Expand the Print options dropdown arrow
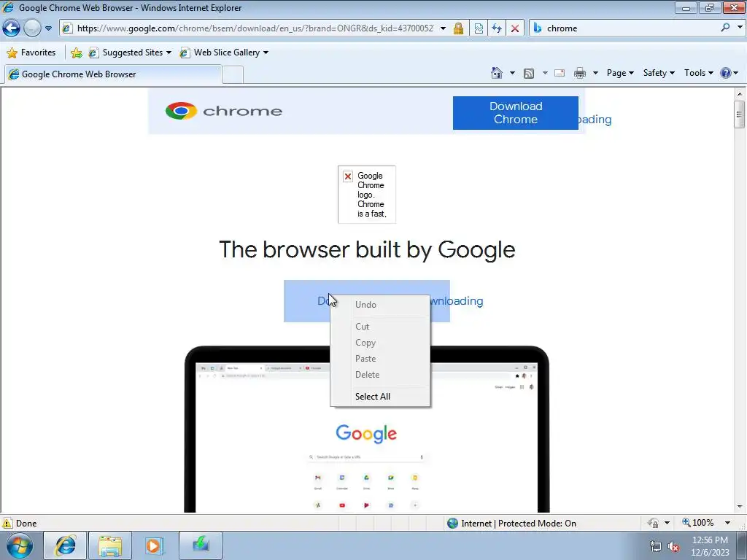Viewport: 747px width, 560px height. point(595,73)
